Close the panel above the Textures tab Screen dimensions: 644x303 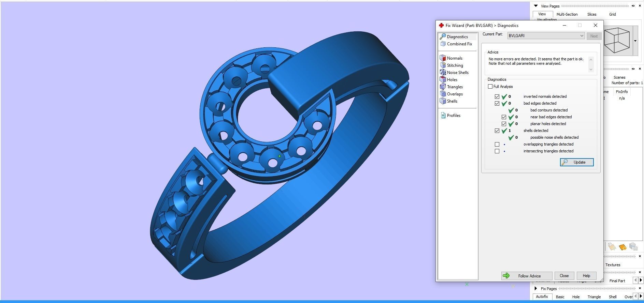coord(640,256)
